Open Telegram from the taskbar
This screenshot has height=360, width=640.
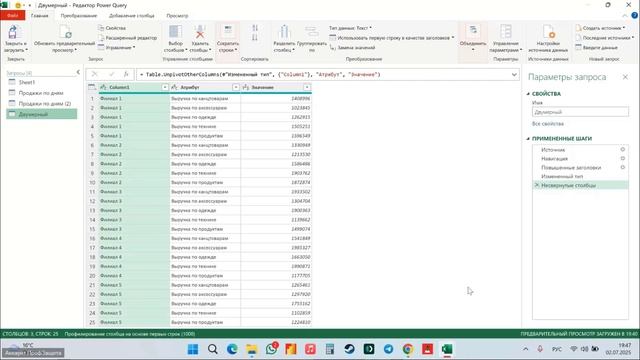click(388, 349)
